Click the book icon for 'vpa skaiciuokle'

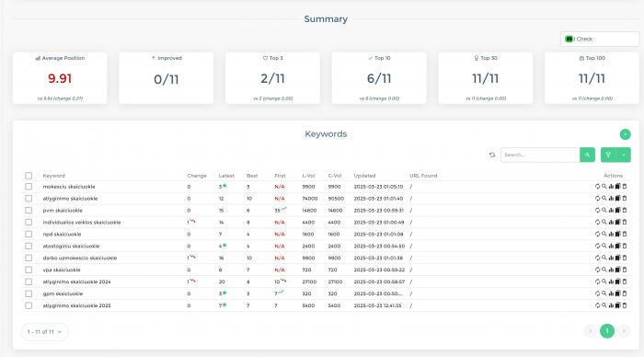pyautogui.click(x=617, y=270)
